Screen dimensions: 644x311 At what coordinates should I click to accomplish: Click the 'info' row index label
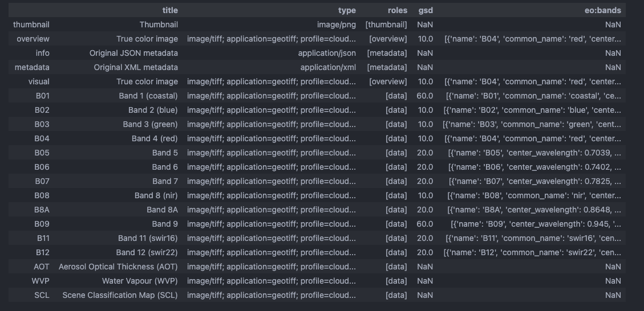point(42,53)
